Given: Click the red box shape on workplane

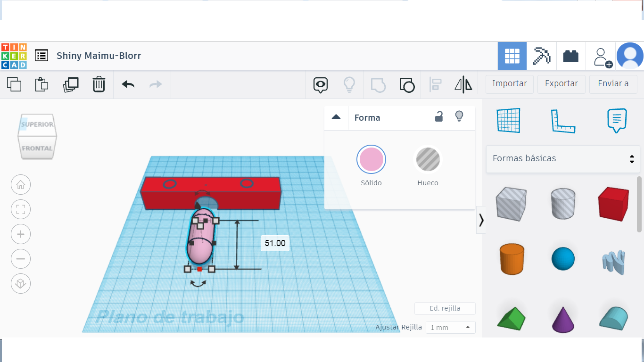Looking at the screenshot, I should tap(211, 193).
